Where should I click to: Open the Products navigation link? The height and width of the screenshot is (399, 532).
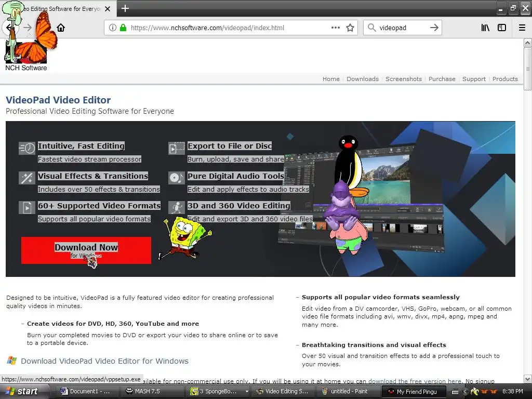tap(505, 79)
